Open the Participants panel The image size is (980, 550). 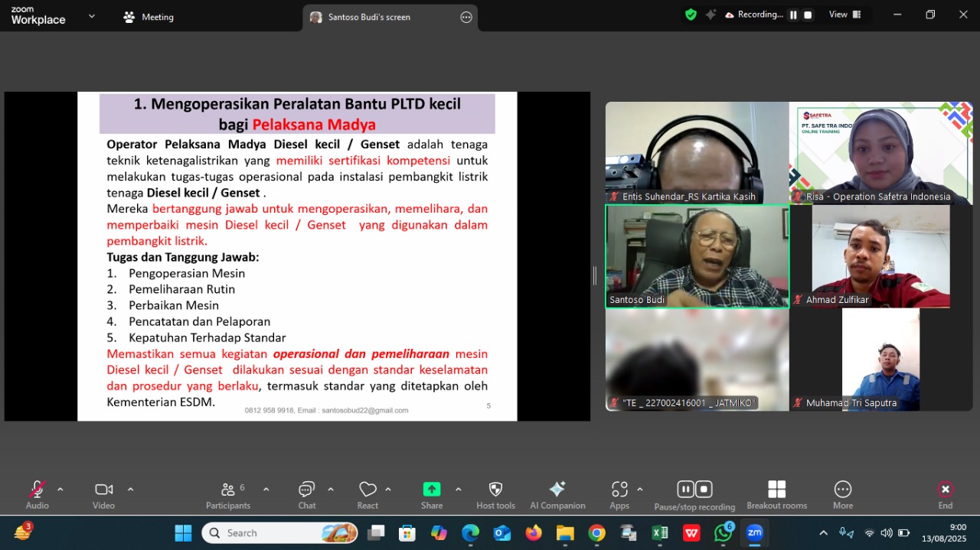227,490
